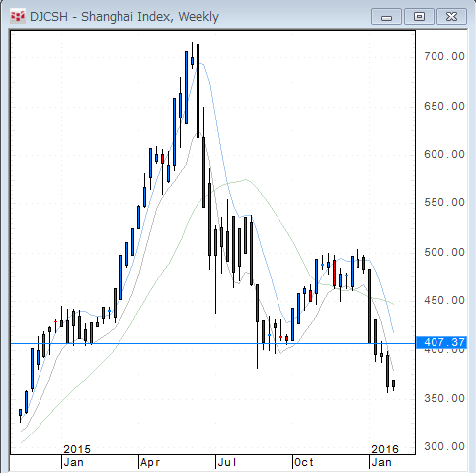Select the 407.37 current price label
This screenshot has height=473, width=476.
point(441,342)
